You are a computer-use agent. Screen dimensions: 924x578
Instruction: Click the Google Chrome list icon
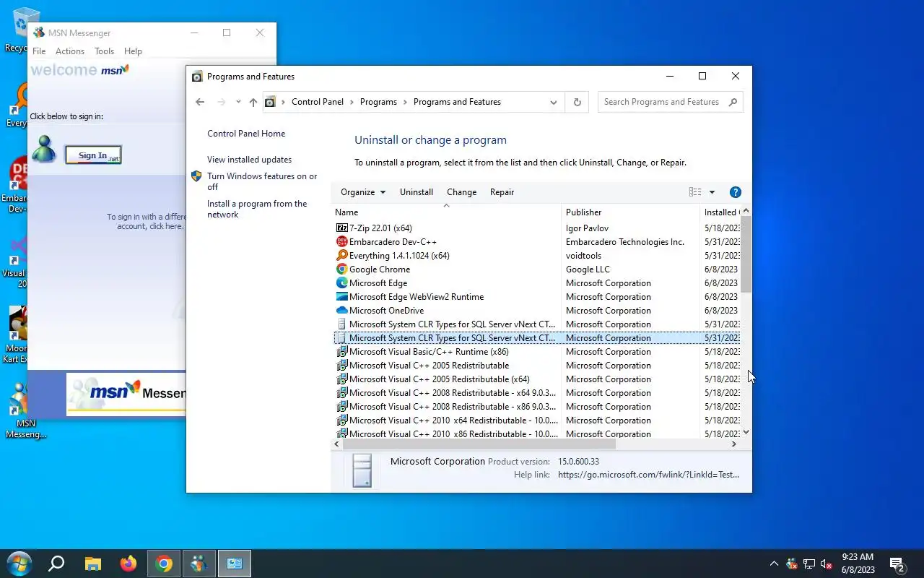[342, 269]
